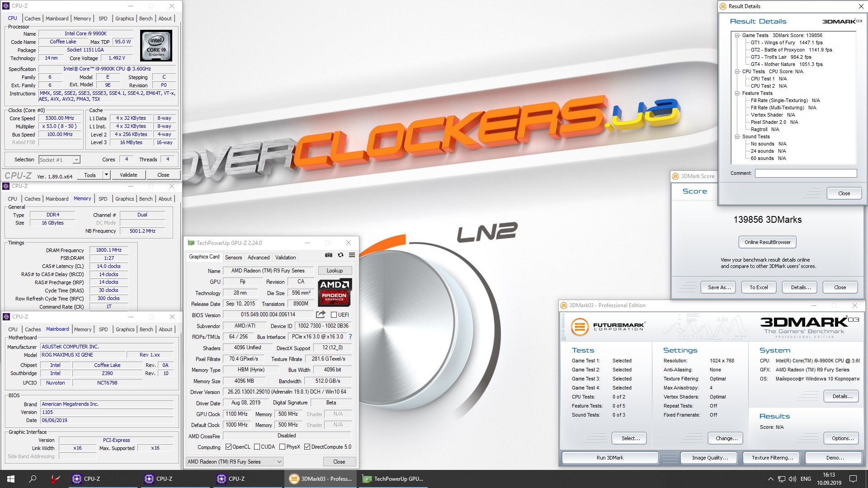Click the Lookup button in GPU-Z
Screen dimensions: 868x488
(335, 271)
